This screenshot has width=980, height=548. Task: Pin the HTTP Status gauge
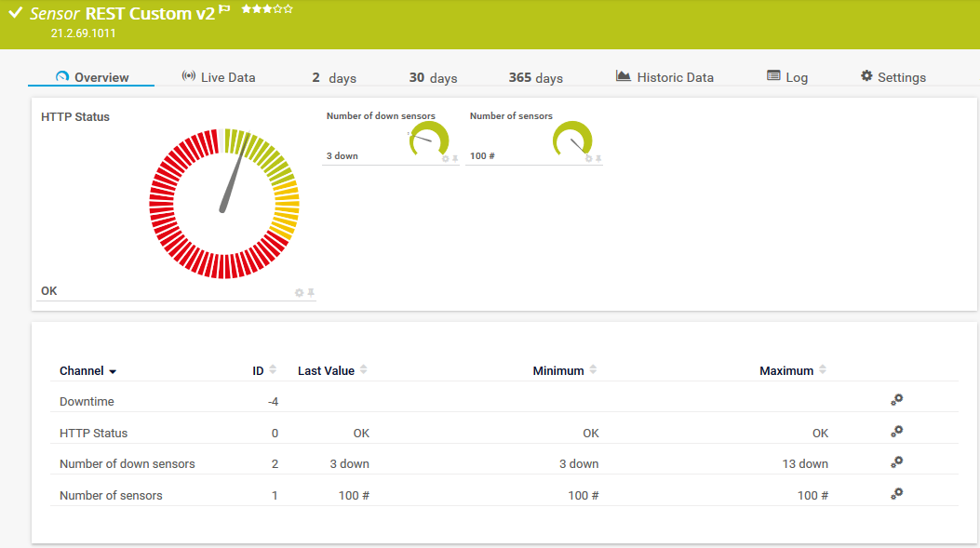pyautogui.click(x=312, y=292)
